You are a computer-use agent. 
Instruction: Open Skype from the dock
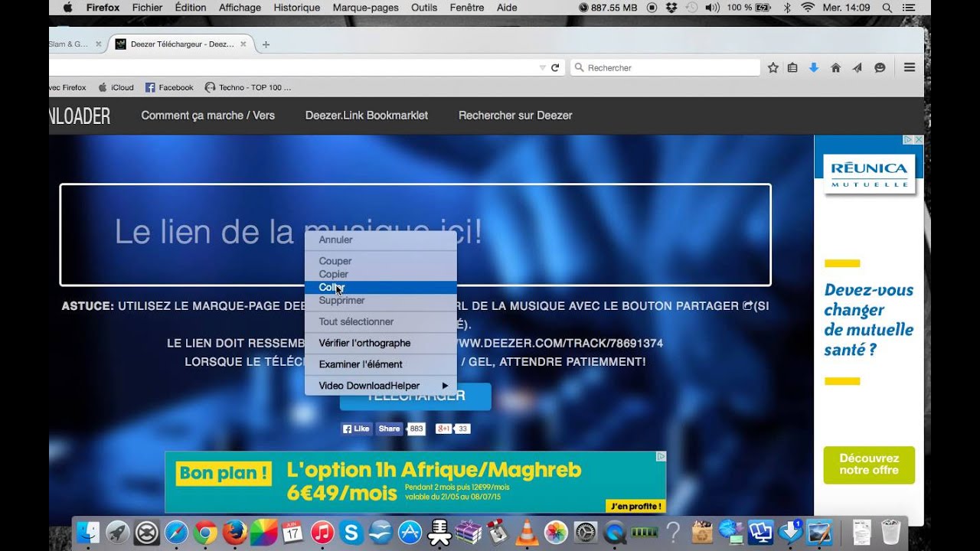(351, 532)
